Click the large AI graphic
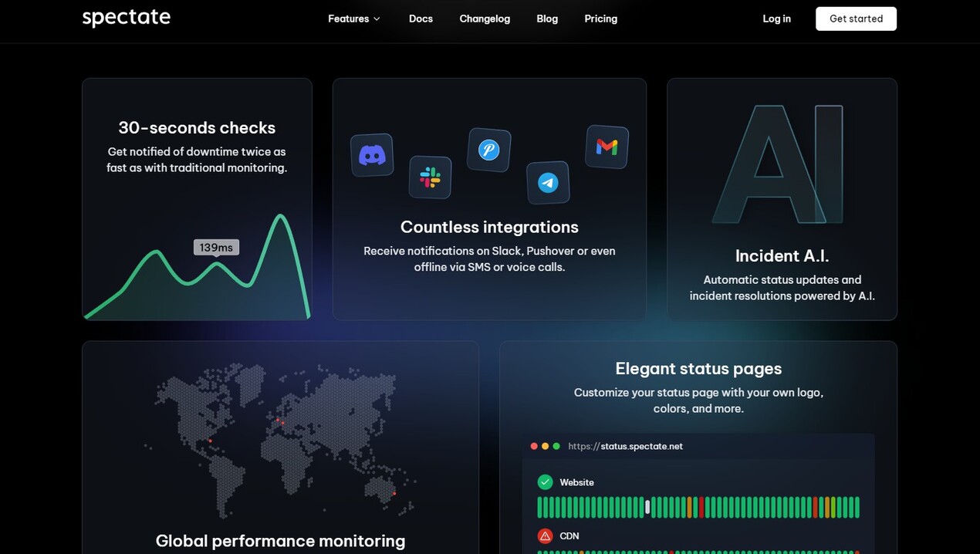 click(778, 164)
